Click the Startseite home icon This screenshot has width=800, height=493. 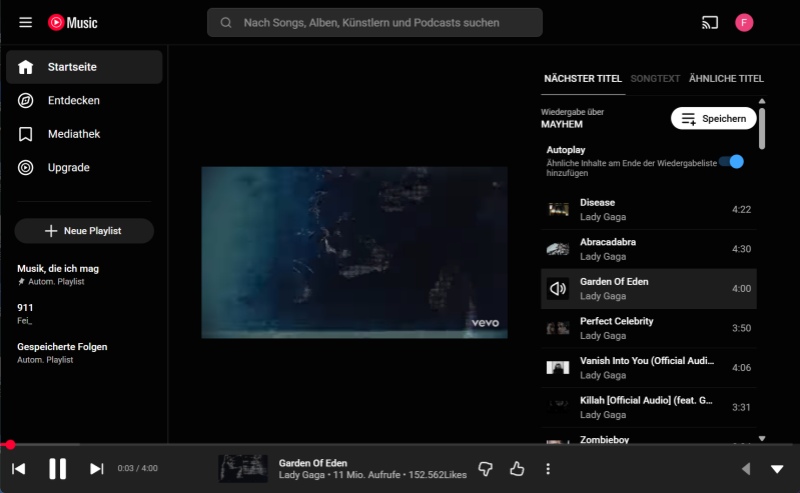pyautogui.click(x=26, y=67)
